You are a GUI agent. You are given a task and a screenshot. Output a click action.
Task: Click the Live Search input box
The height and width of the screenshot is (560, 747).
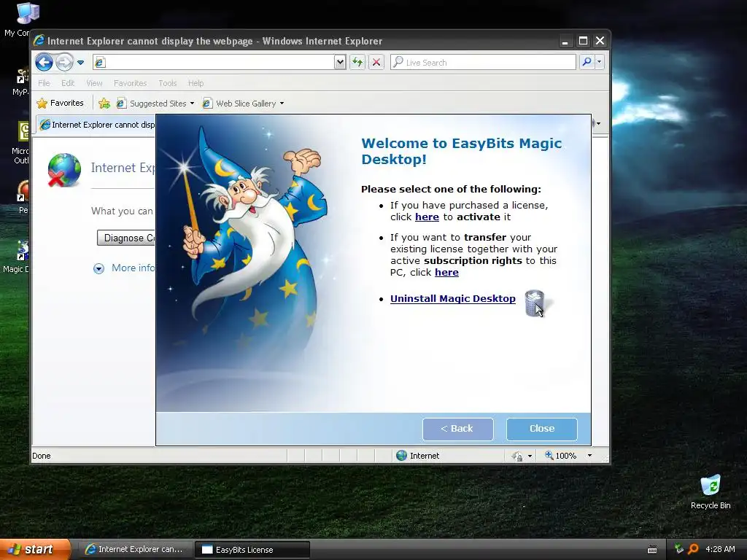click(x=483, y=62)
